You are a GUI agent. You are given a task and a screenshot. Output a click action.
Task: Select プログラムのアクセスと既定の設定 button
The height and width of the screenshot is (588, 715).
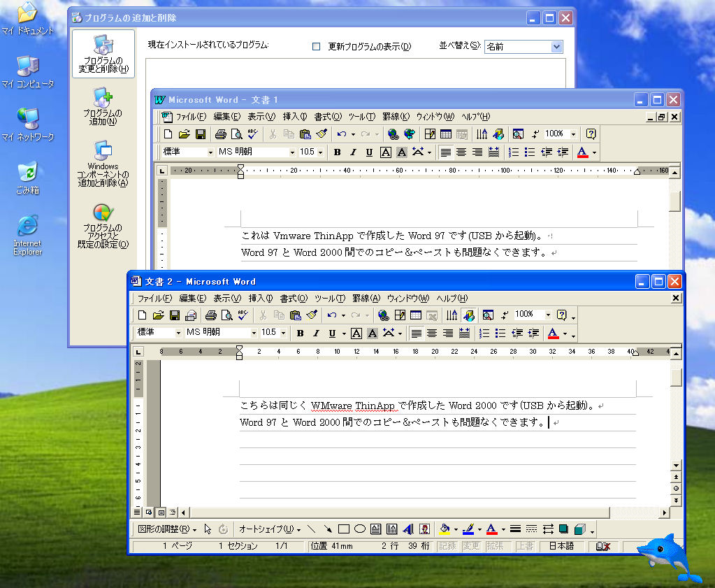pyautogui.click(x=103, y=226)
